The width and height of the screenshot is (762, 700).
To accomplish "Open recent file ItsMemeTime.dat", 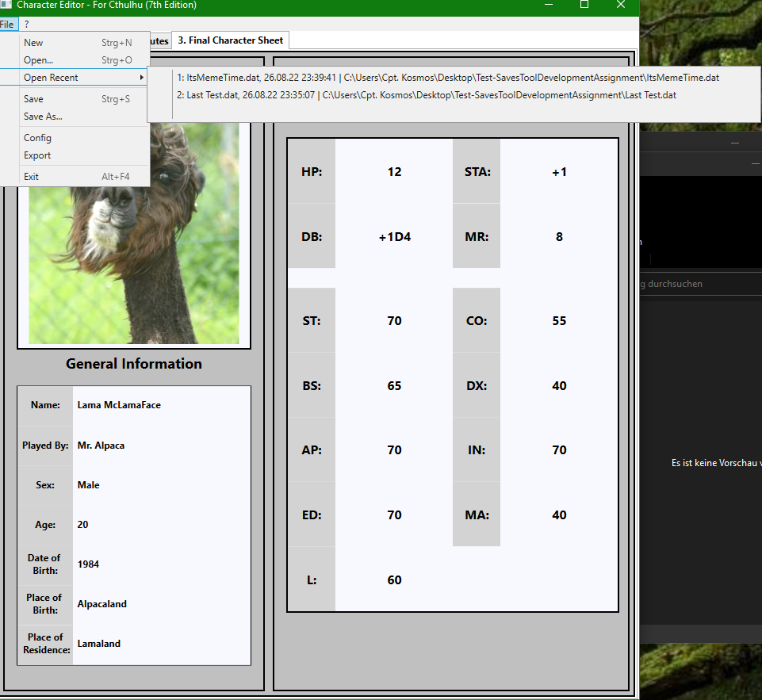I will tap(448, 78).
